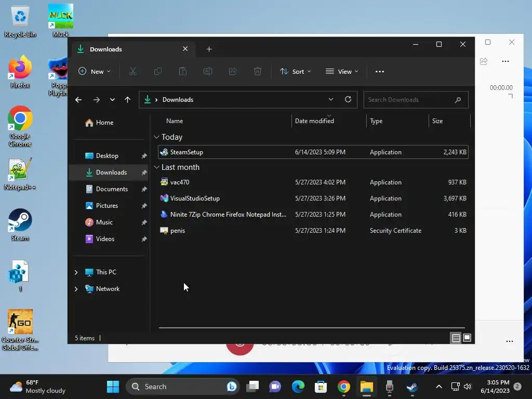
Task: Select the SteamSetup file
Action: [x=313, y=152]
